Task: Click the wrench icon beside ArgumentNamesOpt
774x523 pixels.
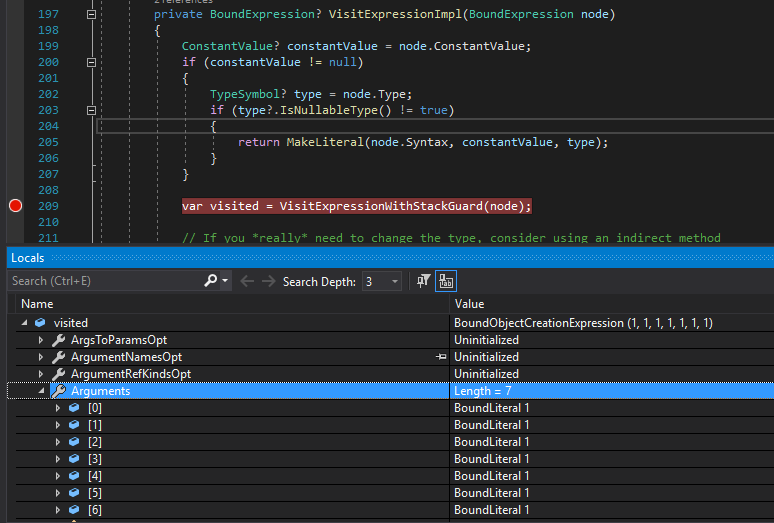Action: click(x=58, y=357)
